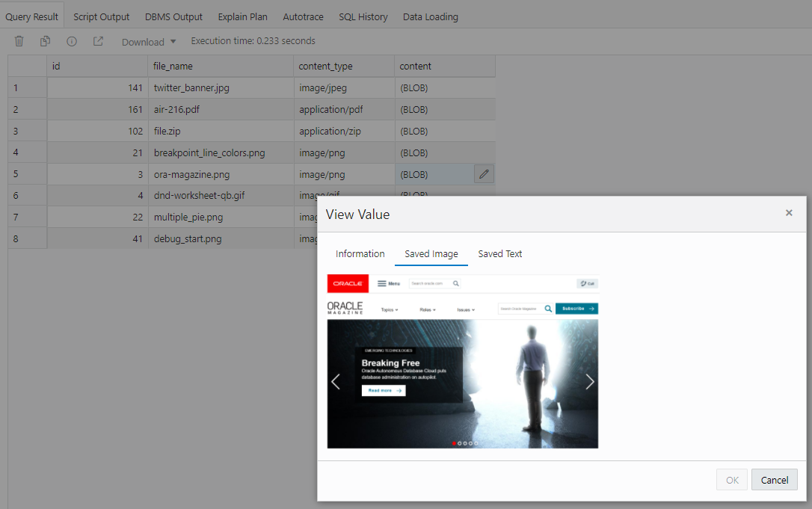Click the image/jpeg content type cell

click(345, 88)
